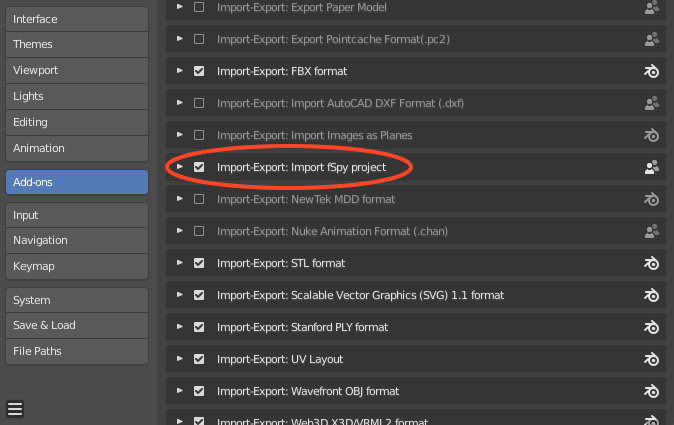Viewport: 674px width, 425px height.
Task: Expand Import AutoCAD DXF add-on details
Action: (x=180, y=103)
